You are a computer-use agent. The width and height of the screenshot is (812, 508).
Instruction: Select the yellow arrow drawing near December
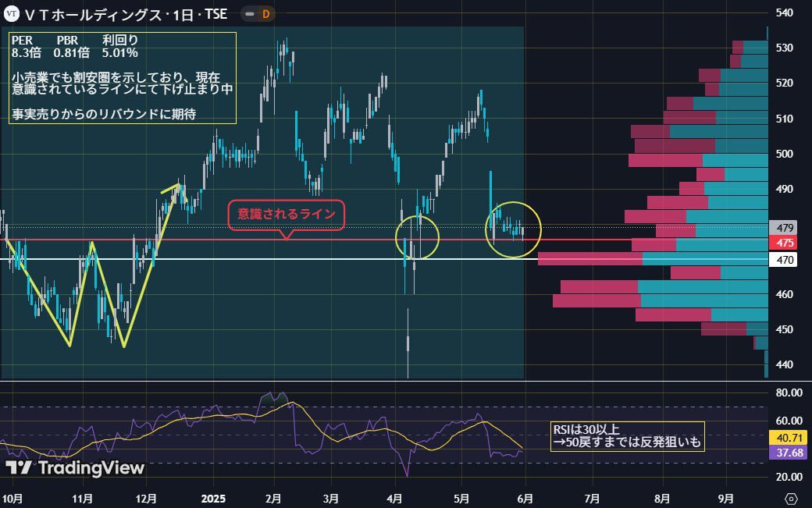pyautogui.click(x=171, y=187)
